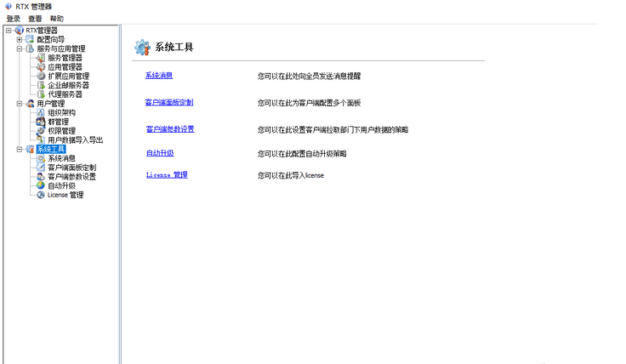Click description 您可以在此配置自动升级策略
This screenshot has width=626, height=364.
302,154
